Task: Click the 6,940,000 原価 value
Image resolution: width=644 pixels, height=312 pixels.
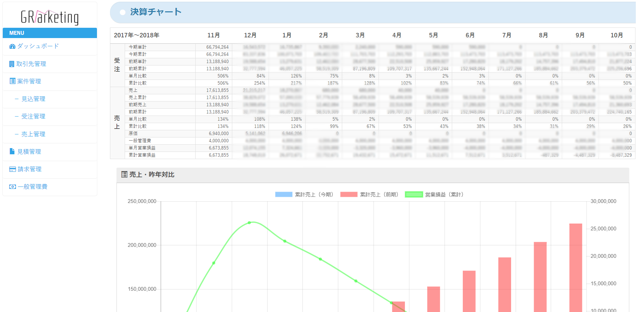Action: [x=219, y=133]
